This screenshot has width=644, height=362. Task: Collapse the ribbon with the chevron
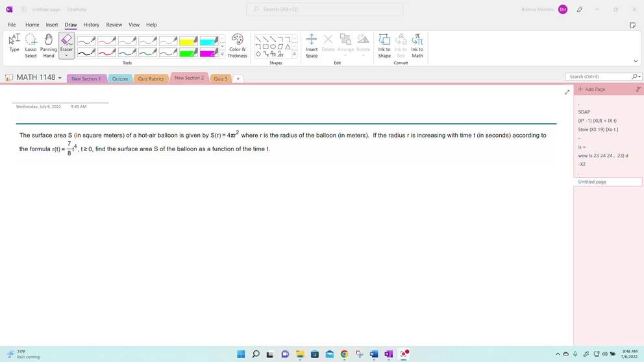(x=636, y=61)
